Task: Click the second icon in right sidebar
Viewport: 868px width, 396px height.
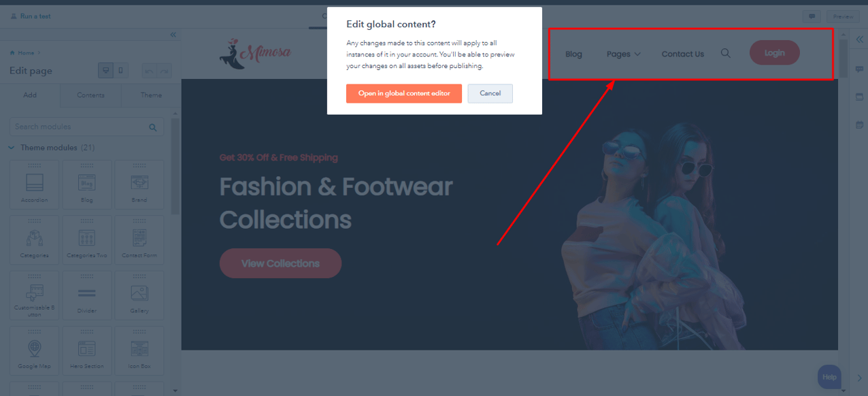Action: [859, 97]
